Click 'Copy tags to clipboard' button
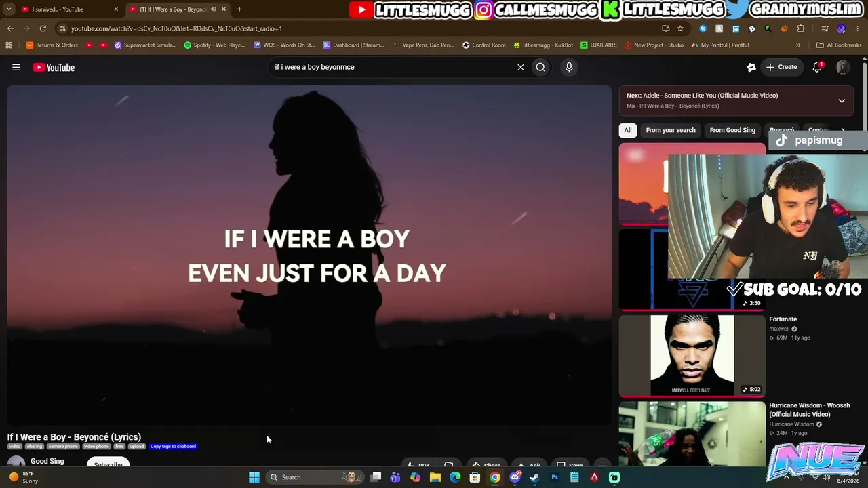The height and width of the screenshot is (488, 868). coord(173,447)
